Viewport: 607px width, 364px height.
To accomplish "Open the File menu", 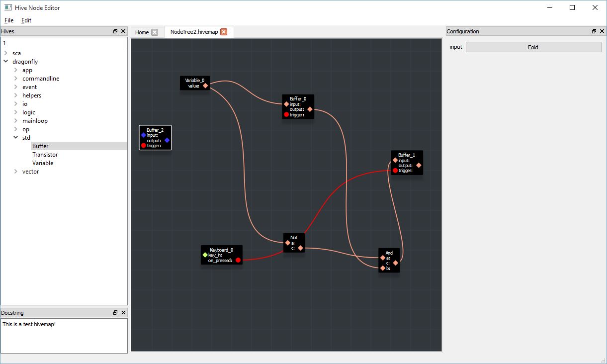I will tap(9, 20).
